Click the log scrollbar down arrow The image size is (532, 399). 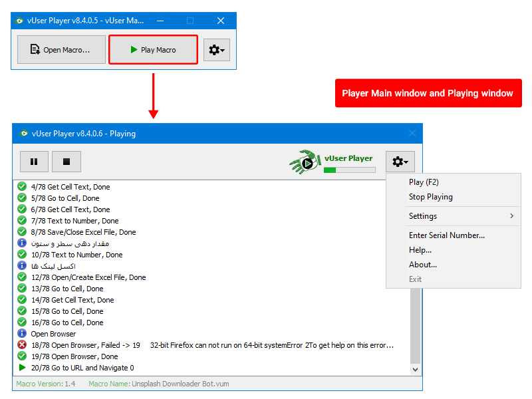[x=415, y=370]
